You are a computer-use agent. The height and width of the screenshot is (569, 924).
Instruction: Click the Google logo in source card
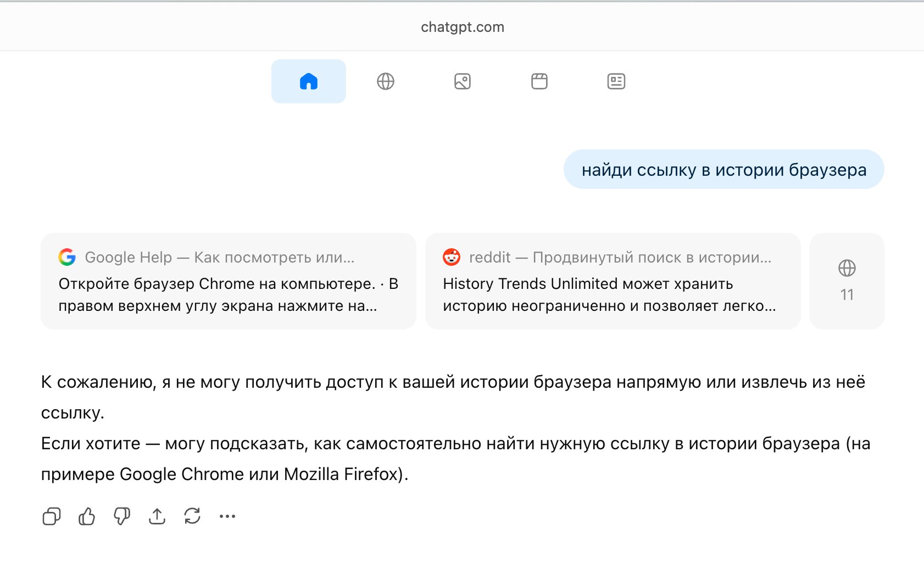pos(67,257)
